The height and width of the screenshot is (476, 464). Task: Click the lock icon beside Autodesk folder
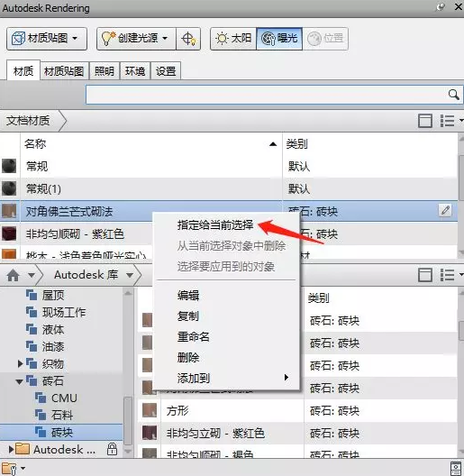pos(112,449)
